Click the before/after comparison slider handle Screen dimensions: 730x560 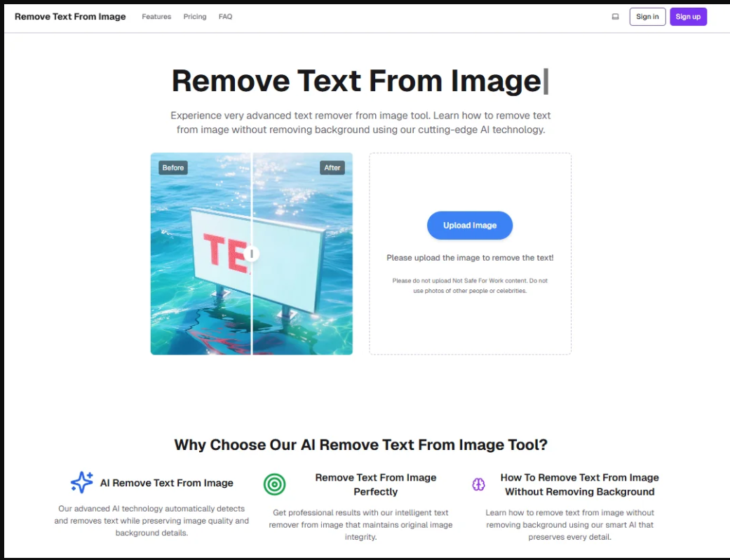tap(252, 254)
